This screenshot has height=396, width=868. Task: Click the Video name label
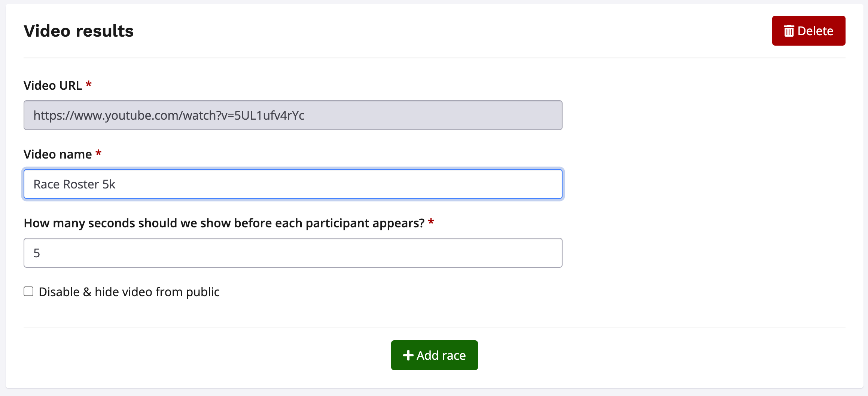57,154
